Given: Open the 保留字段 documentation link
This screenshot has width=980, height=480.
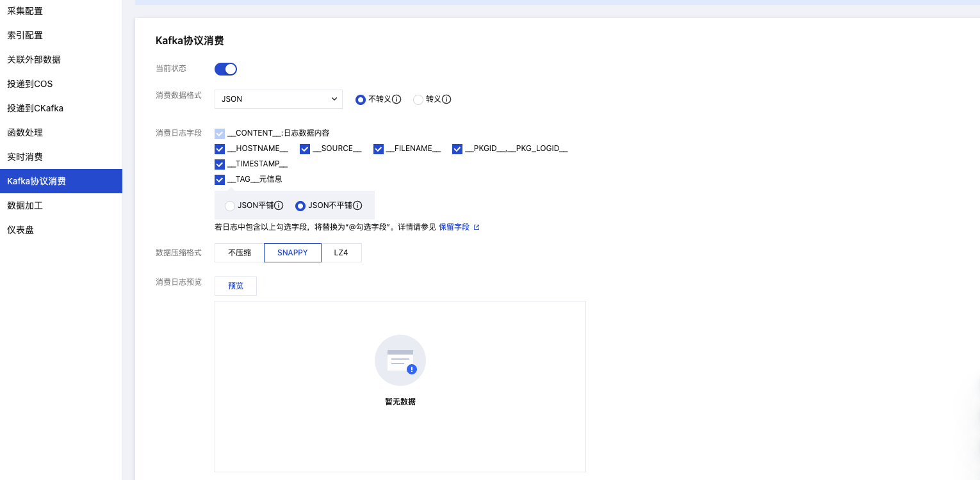Looking at the screenshot, I should pos(453,227).
